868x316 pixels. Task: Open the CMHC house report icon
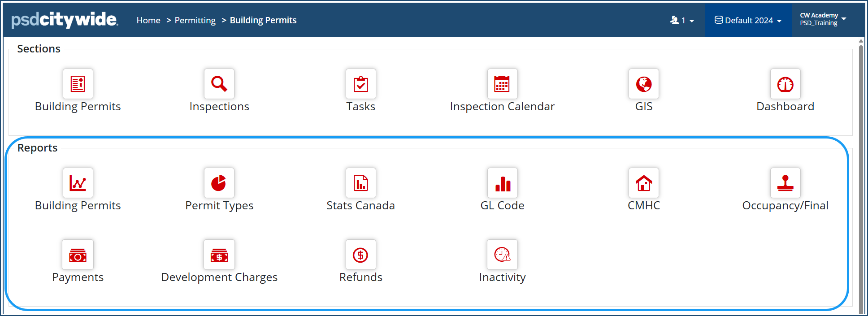(x=644, y=183)
